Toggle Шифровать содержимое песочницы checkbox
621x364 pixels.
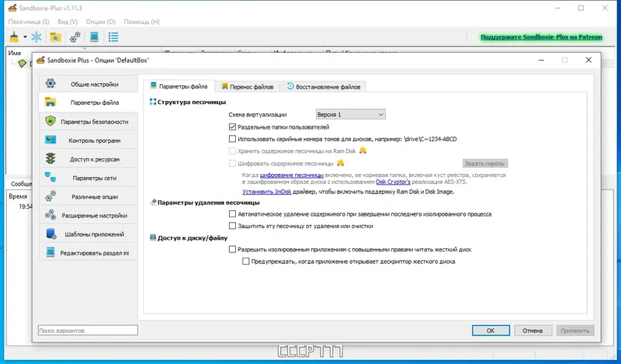(232, 163)
